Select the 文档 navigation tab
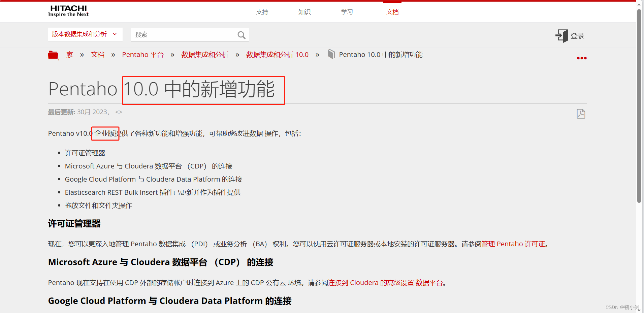 pyautogui.click(x=392, y=12)
